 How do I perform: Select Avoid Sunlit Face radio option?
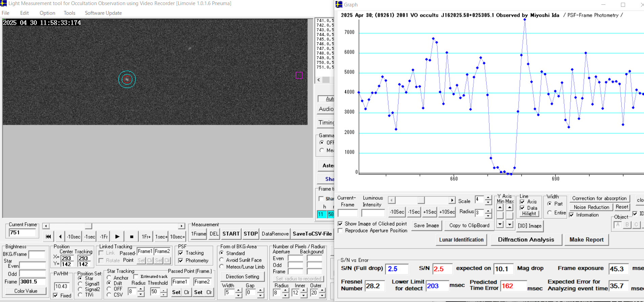click(x=222, y=260)
